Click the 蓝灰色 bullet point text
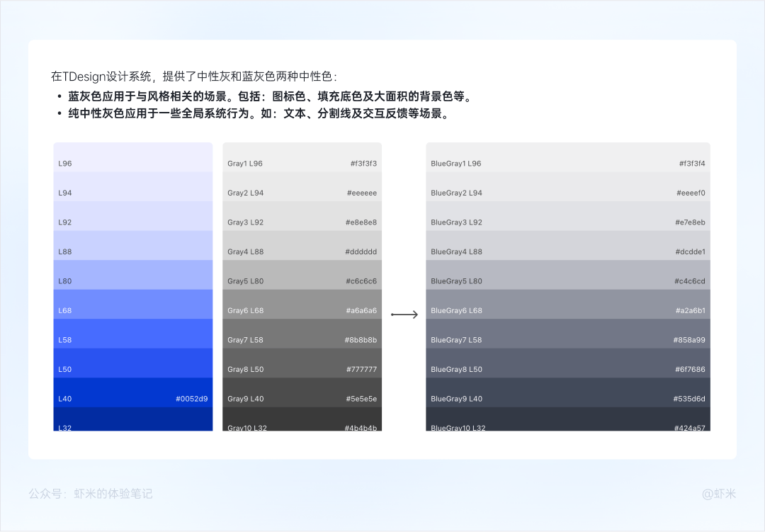 tap(271, 96)
